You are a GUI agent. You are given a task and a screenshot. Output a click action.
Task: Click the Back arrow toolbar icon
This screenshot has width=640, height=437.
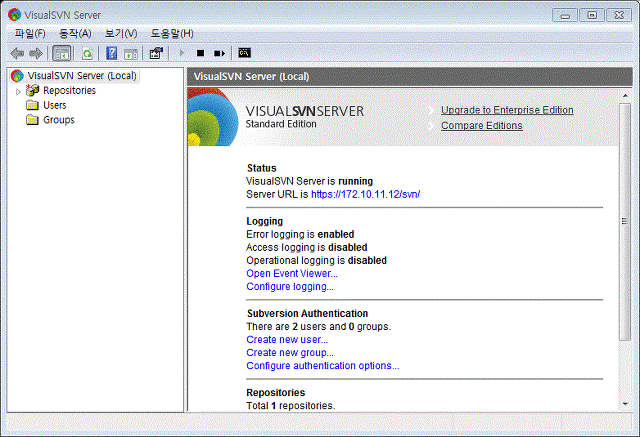(x=17, y=53)
